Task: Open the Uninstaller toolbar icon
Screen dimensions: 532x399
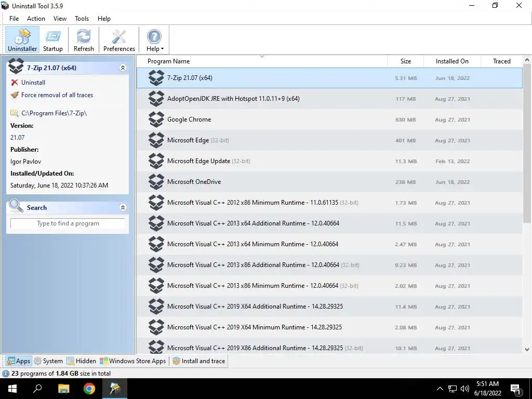Action: [x=22, y=40]
